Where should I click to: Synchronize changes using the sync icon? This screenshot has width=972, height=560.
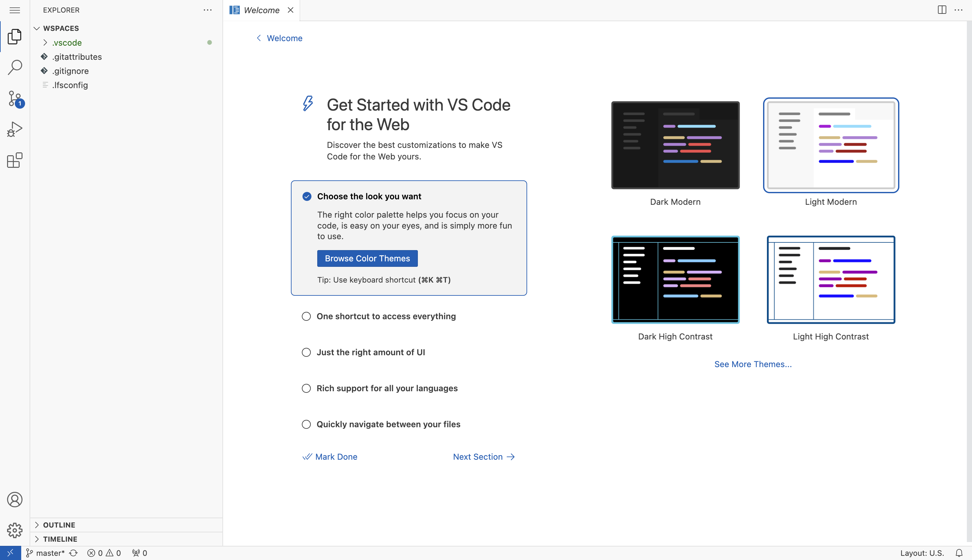point(73,553)
